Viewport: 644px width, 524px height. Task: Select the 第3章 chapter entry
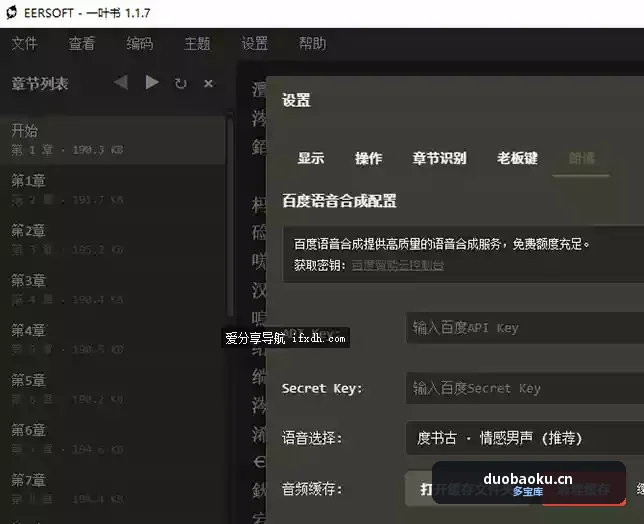(113, 289)
